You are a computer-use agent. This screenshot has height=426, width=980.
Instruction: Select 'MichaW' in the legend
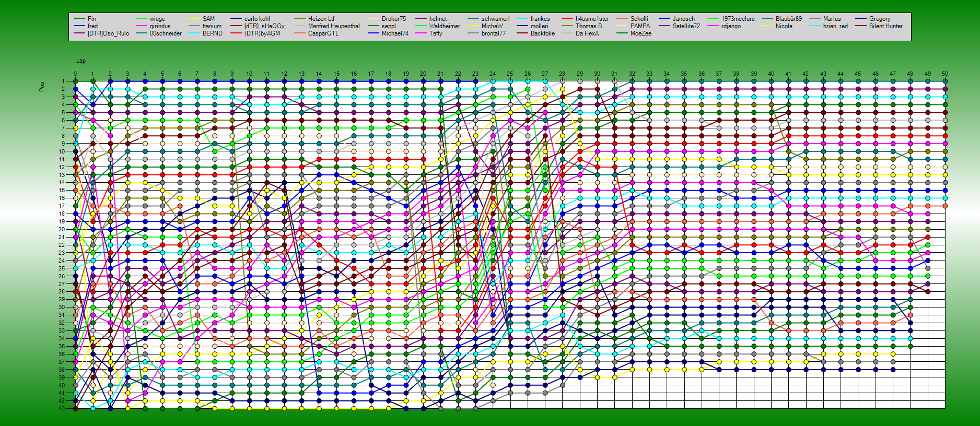click(x=485, y=26)
